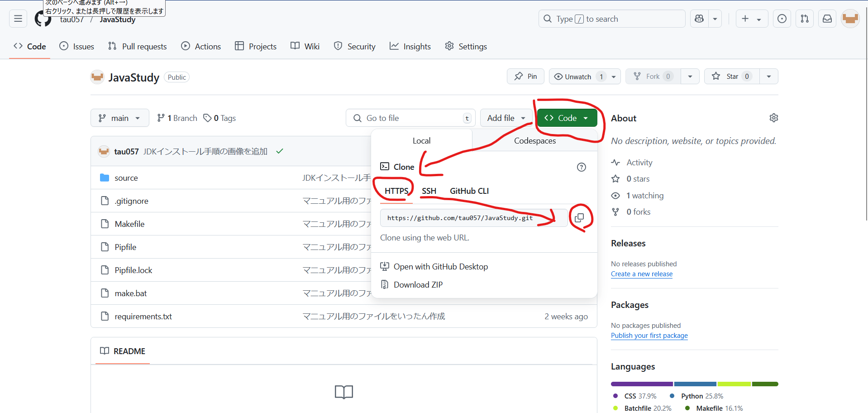
Task: Click Download ZIP option
Action: 418,284
